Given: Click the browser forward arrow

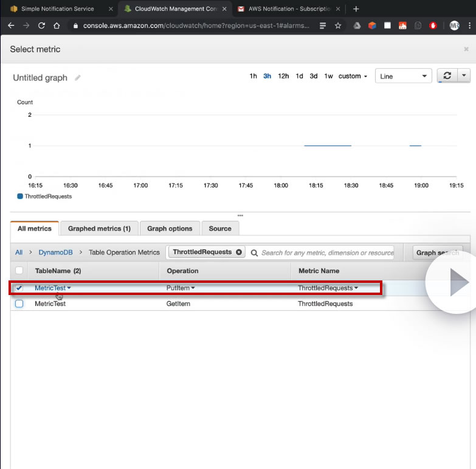Looking at the screenshot, I should point(26,26).
